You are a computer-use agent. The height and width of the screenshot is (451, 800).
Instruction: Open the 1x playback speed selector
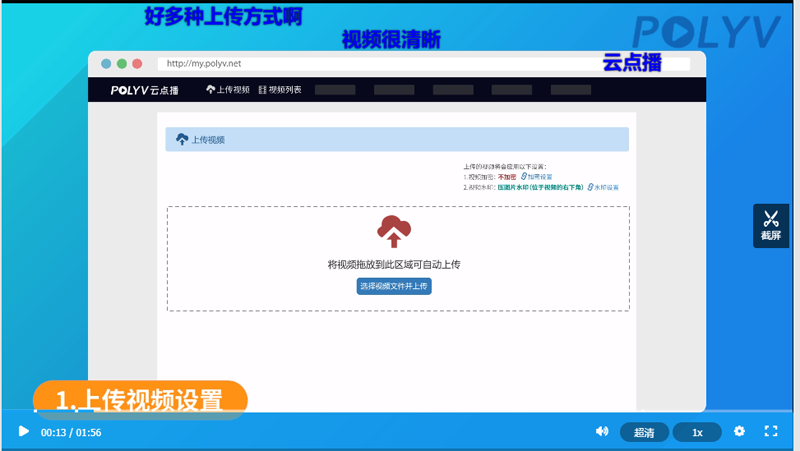(x=697, y=432)
